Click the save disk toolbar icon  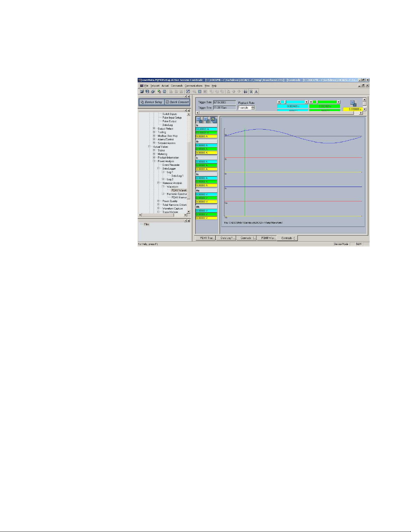[x=147, y=91]
